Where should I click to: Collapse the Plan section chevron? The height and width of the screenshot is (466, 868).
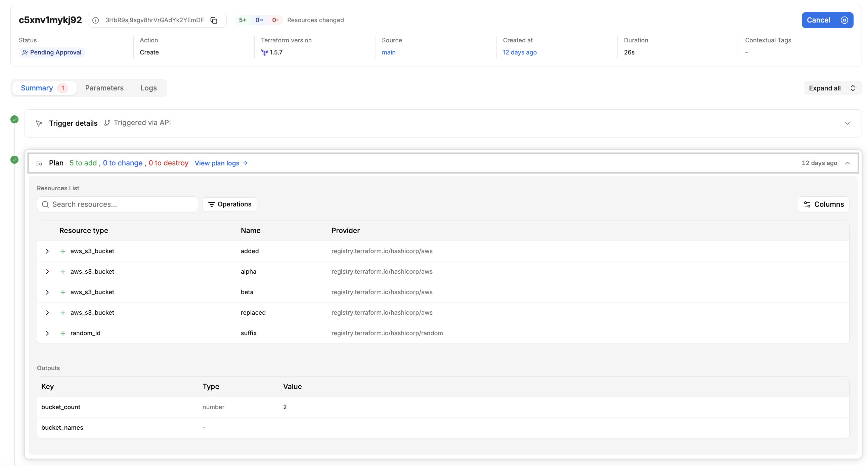pyautogui.click(x=847, y=163)
